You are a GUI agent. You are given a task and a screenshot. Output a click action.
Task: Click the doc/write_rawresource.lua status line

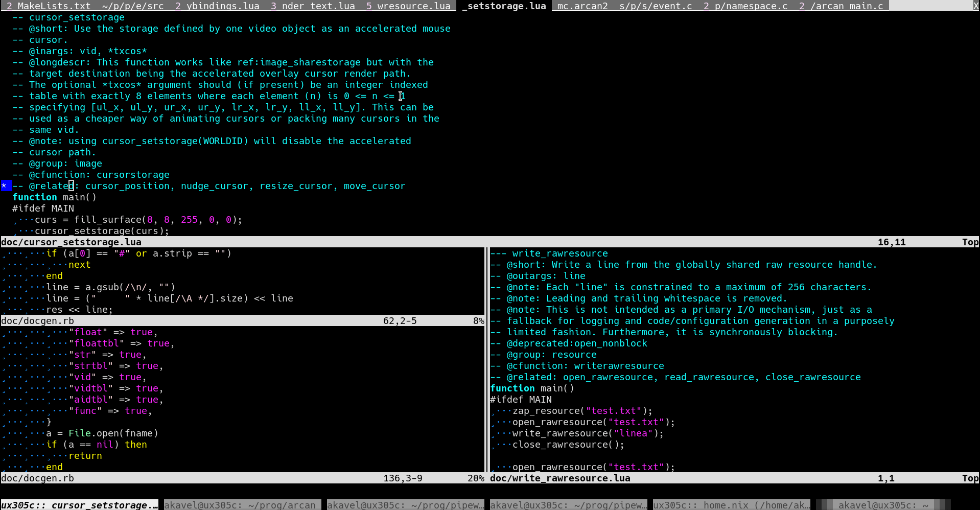[559, 478]
